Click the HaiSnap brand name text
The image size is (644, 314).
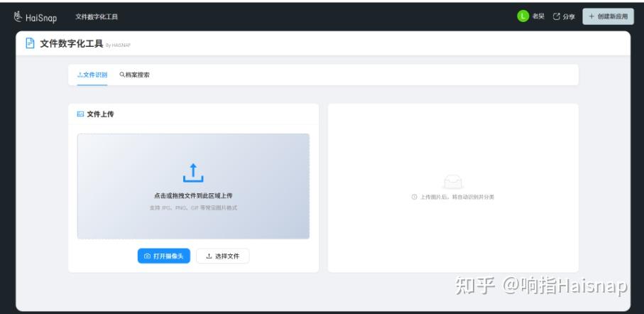pyautogui.click(x=41, y=18)
